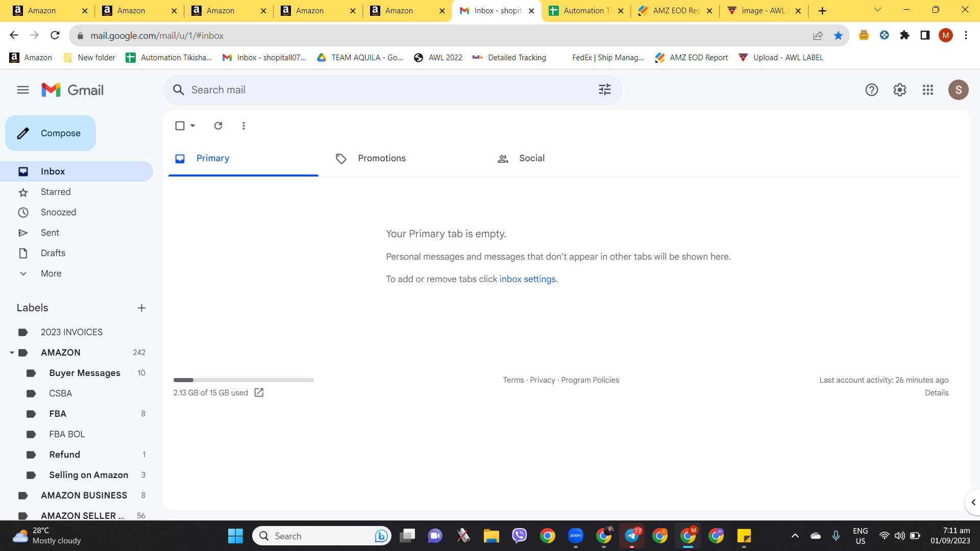The width and height of the screenshot is (980, 551).
Task: Open the TEAM AQUILA bookmark
Action: coord(360,58)
